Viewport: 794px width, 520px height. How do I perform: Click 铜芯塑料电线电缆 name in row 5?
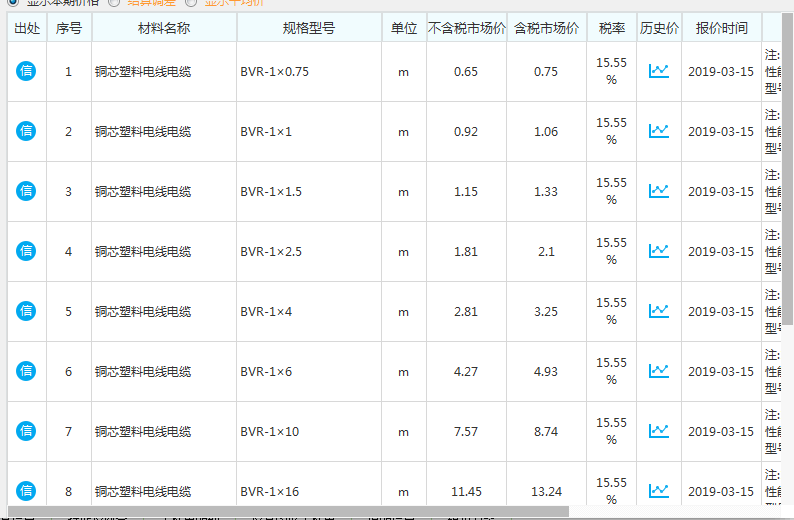143,311
